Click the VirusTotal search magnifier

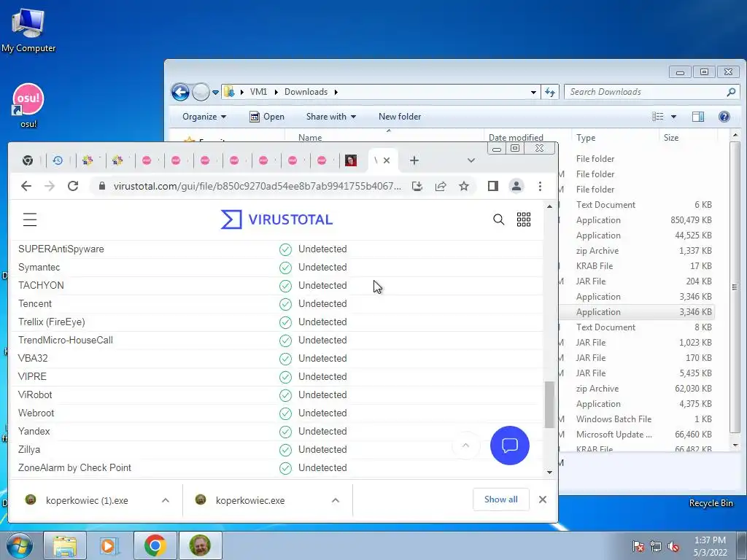click(x=498, y=219)
